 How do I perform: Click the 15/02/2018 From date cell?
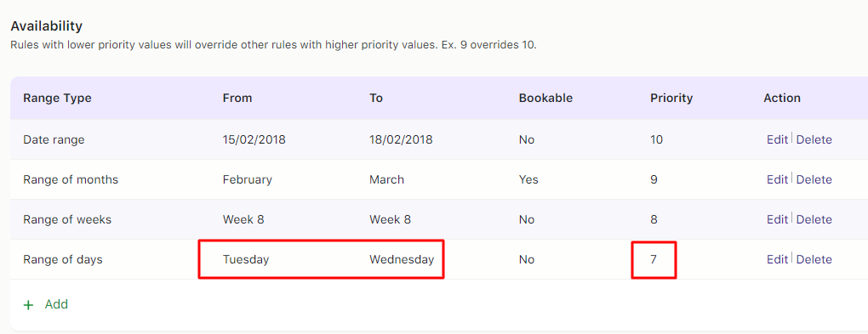tap(254, 140)
